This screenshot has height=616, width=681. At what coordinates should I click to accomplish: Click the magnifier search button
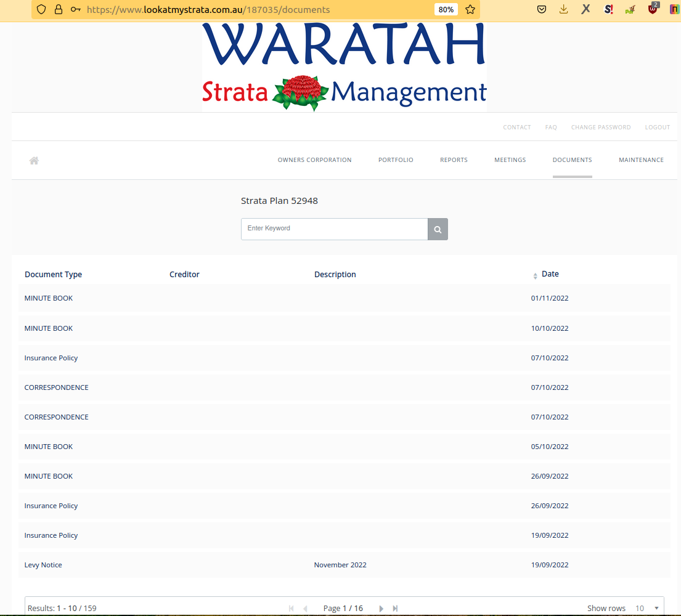(x=438, y=229)
